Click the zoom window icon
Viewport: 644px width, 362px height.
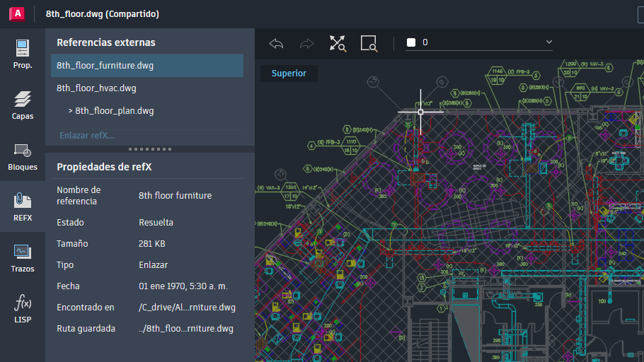pyautogui.click(x=369, y=43)
